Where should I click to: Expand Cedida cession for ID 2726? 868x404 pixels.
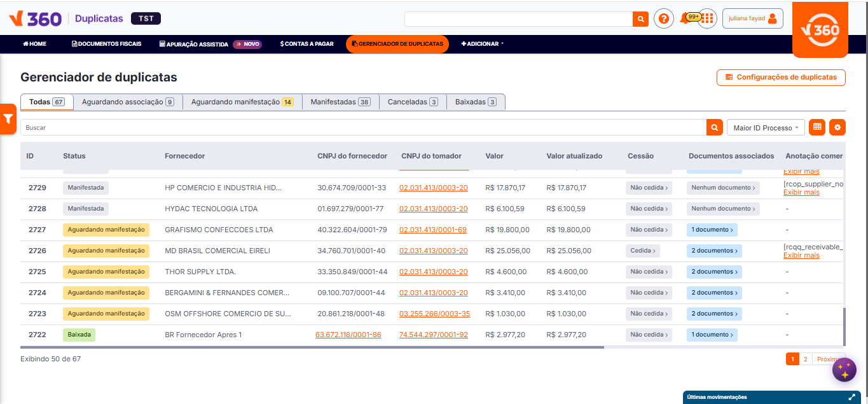(643, 251)
